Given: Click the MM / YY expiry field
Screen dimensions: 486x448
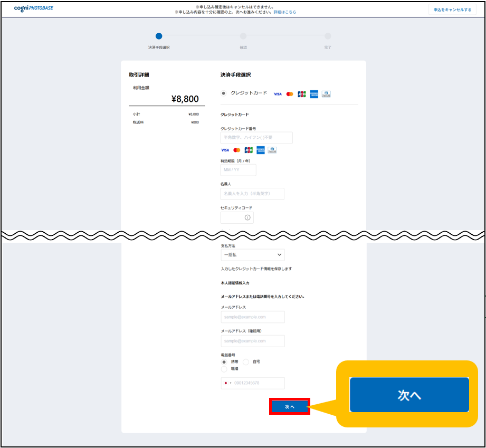Looking at the screenshot, I should tap(238, 170).
